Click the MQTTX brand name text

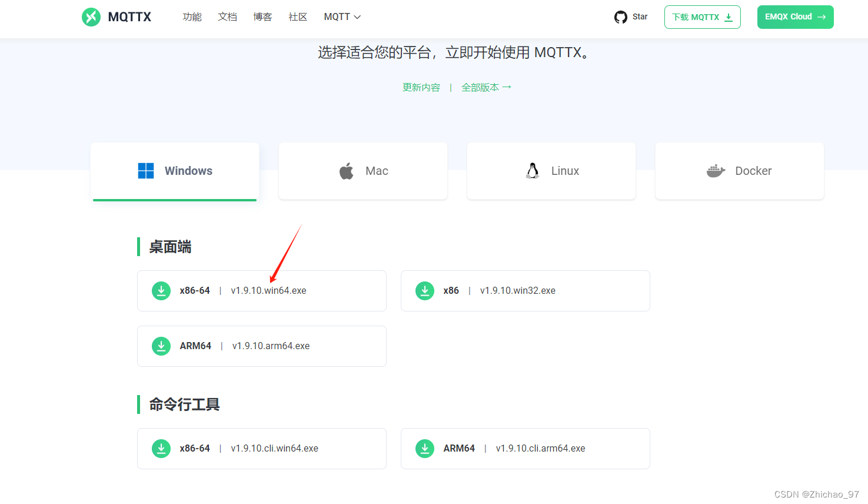pos(129,17)
